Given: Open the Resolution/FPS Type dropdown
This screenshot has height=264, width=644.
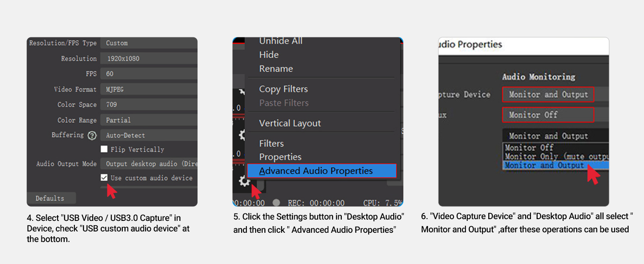Looking at the screenshot, I should click(149, 43).
